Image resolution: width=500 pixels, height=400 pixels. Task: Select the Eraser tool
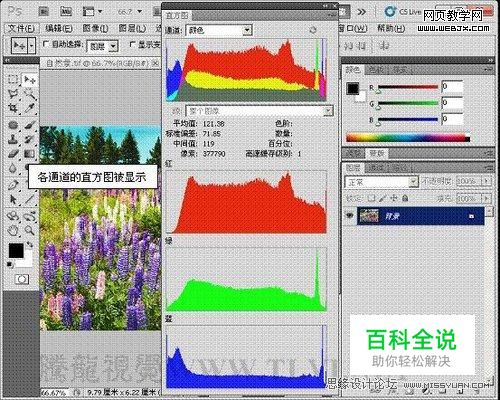tap(13, 153)
